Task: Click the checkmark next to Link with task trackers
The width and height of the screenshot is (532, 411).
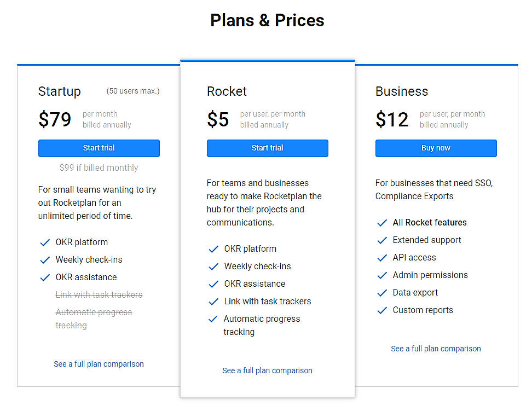Action: 213,301
